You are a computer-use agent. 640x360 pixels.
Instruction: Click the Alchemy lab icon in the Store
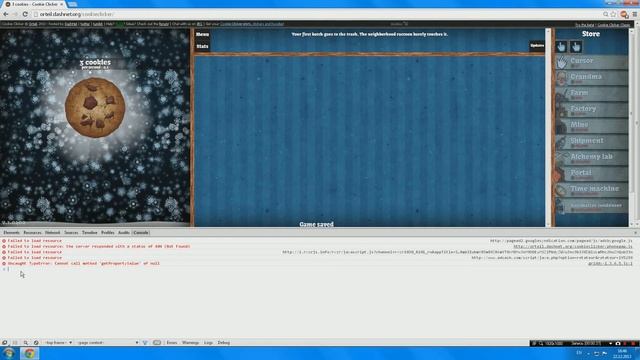[x=562, y=158]
